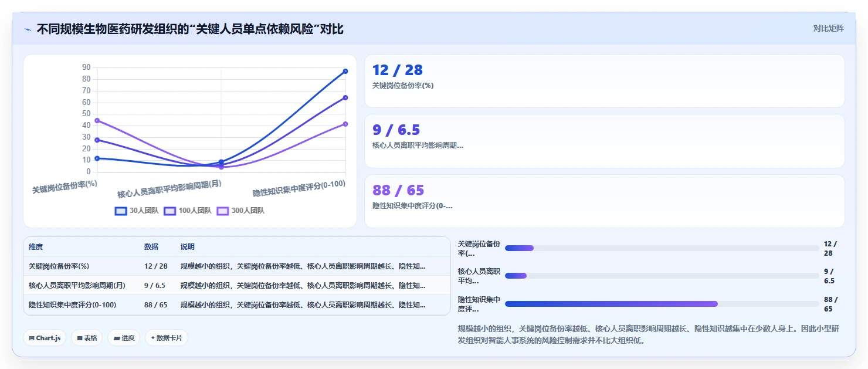Image resolution: width=868 pixels, height=369 pixels.
Task: Click the 关键岗位备份率 progress bar
Action: tap(662, 248)
